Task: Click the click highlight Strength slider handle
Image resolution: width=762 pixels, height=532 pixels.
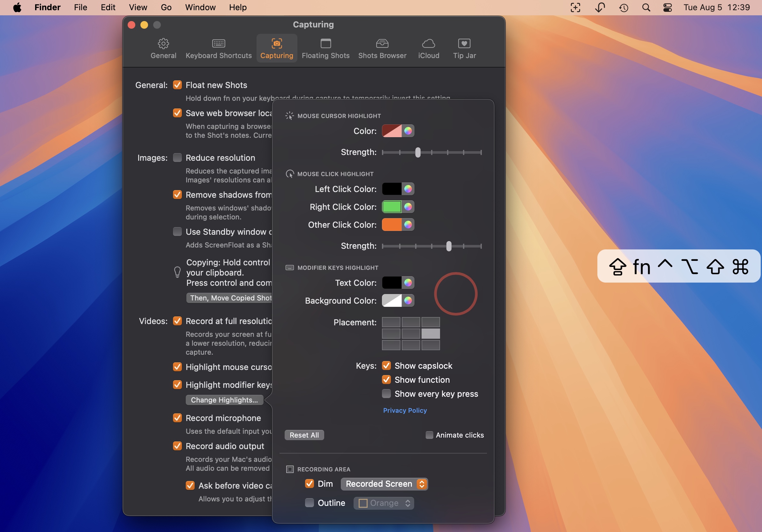Action: 449,247
